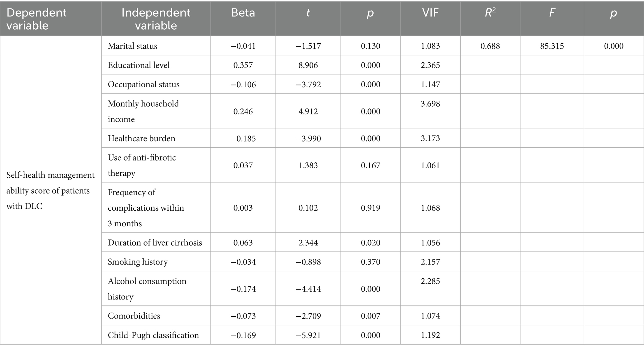The height and width of the screenshot is (350, 644).
Task: Click the "Independent variable" column header
Action: click(156, 19)
